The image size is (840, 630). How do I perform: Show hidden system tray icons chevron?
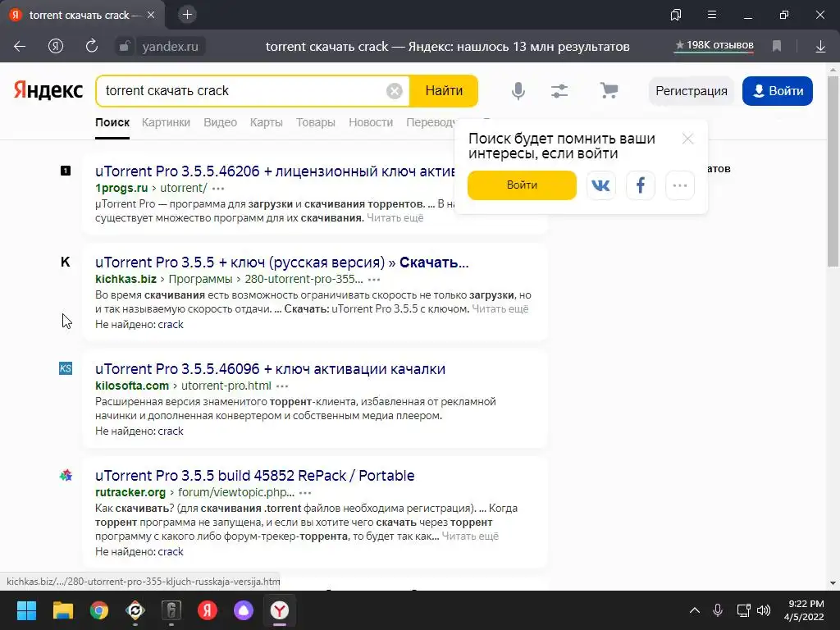click(x=694, y=610)
